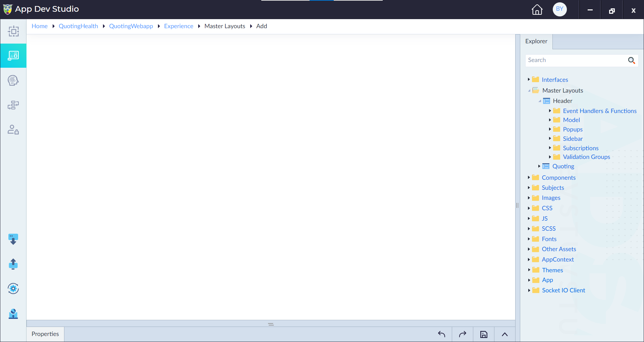Select the Subscriptions folder
This screenshot has width=644, height=342.
(x=581, y=148)
